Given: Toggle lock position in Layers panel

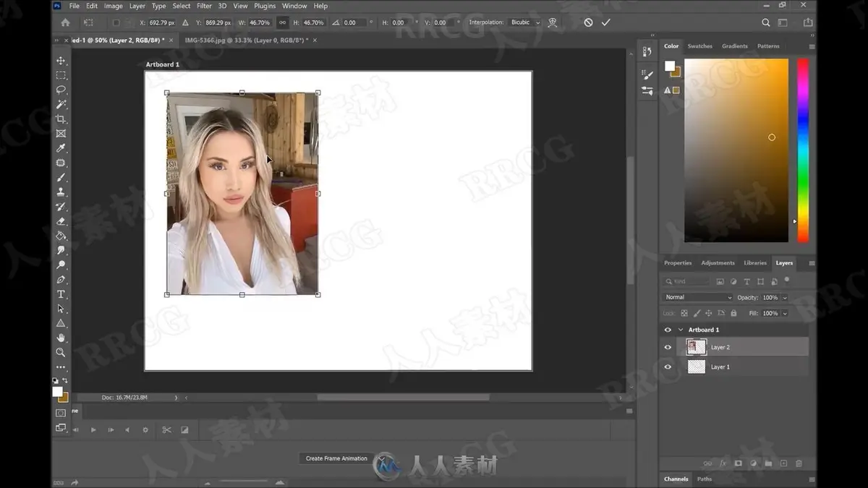Looking at the screenshot, I should pos(709,313).
